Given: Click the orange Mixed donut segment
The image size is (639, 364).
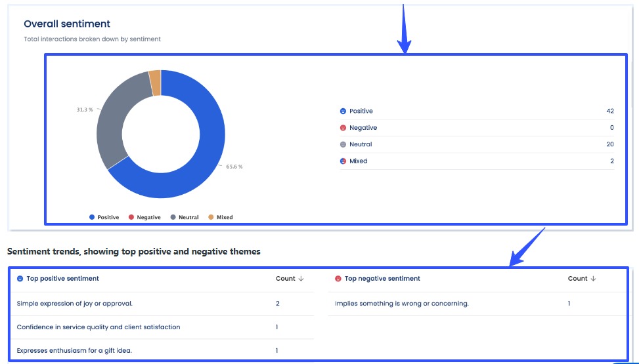Looking at the screenshot, I should click(155, 83).
